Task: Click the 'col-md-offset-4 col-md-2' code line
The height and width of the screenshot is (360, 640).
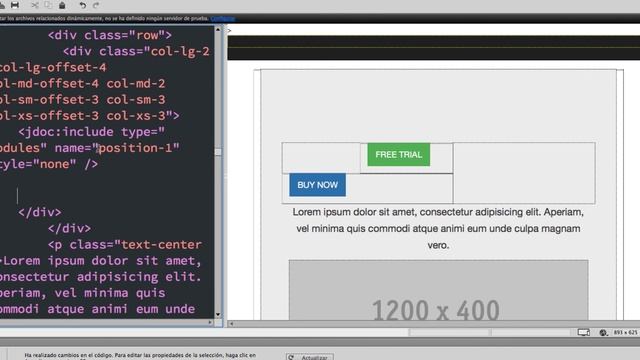Action: pyautogui.click(x=82, y=83)
